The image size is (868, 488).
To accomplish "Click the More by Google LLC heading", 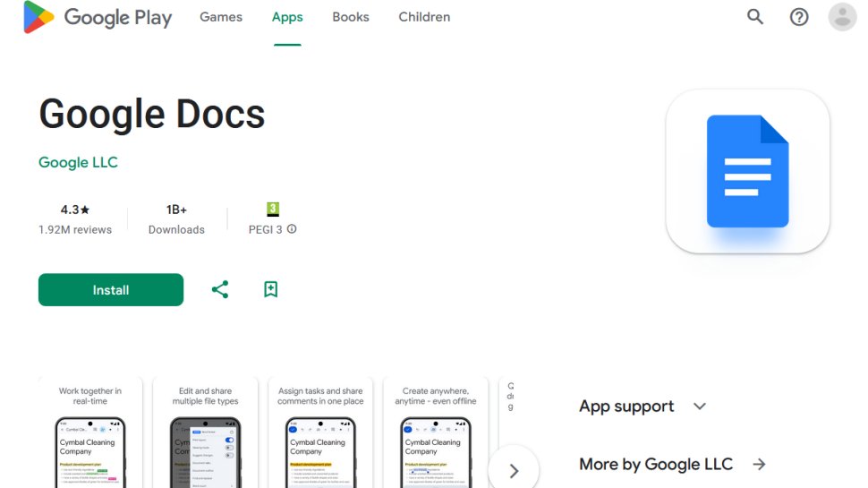I will click(656, 464).
